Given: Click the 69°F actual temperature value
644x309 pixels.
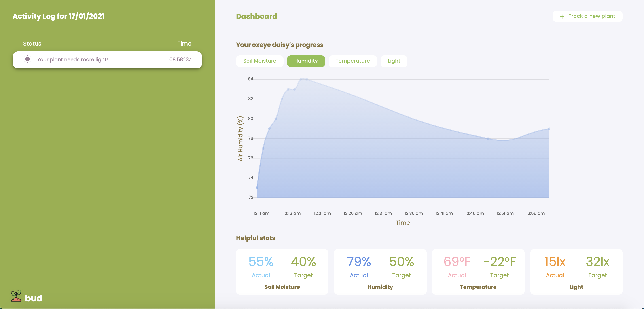Looking at the screenshot, I should point(457,262).
